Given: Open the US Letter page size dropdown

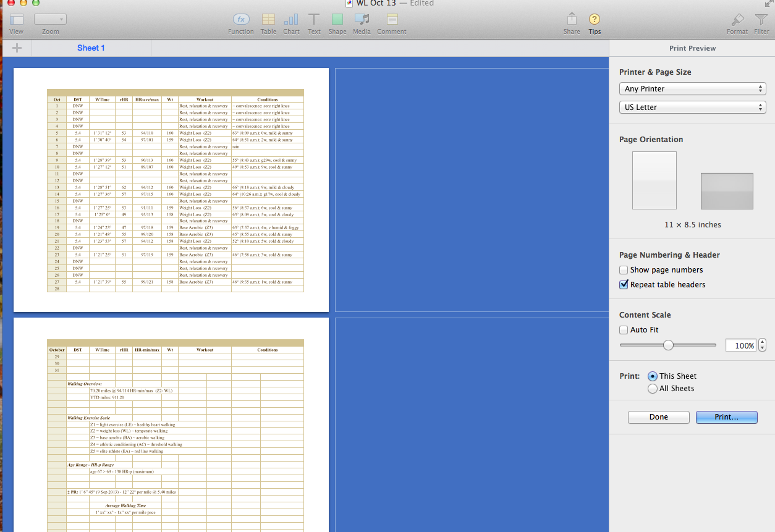Looking at the screenshot, I should [692, 108].
